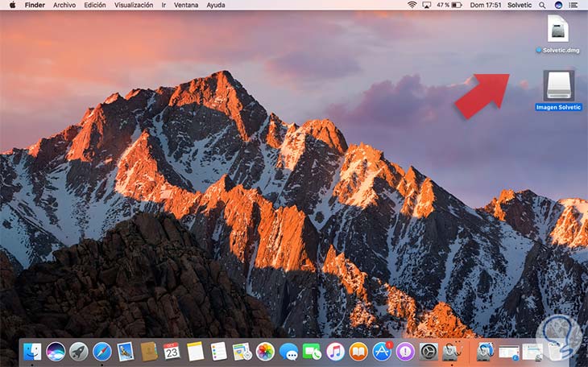Launch Siri from the Dock
Image resolution: width=588 pixels, height=367 pixels.
(56, 352)
